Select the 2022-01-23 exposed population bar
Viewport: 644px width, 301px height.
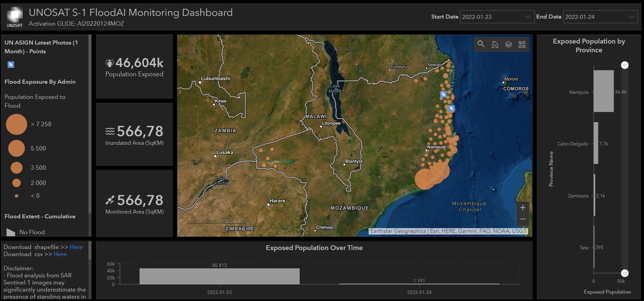tap(219, 276)
